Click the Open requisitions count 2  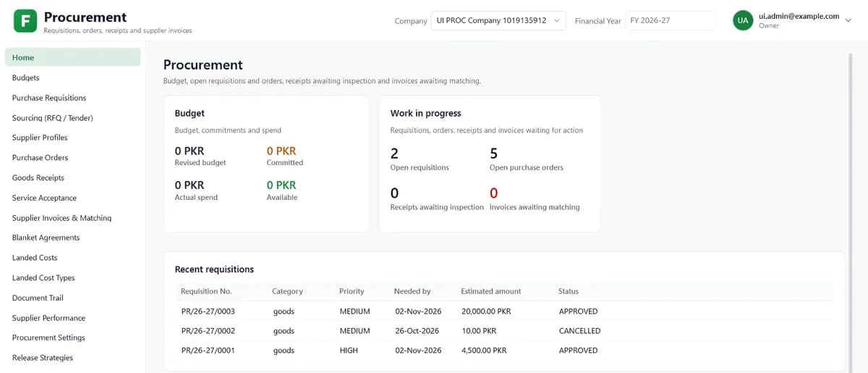[394, 154]
